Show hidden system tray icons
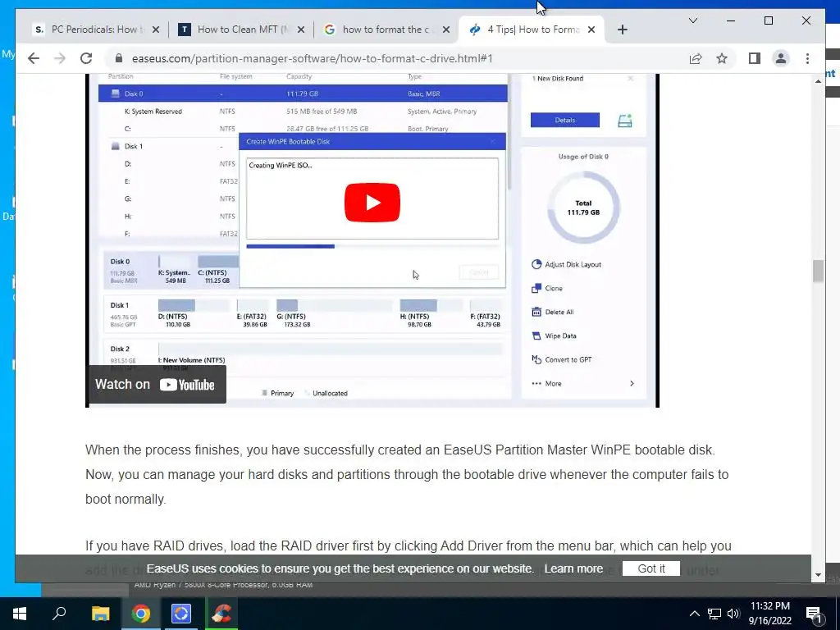The width and height of the screenshot is (840, 630). [694, 614]
